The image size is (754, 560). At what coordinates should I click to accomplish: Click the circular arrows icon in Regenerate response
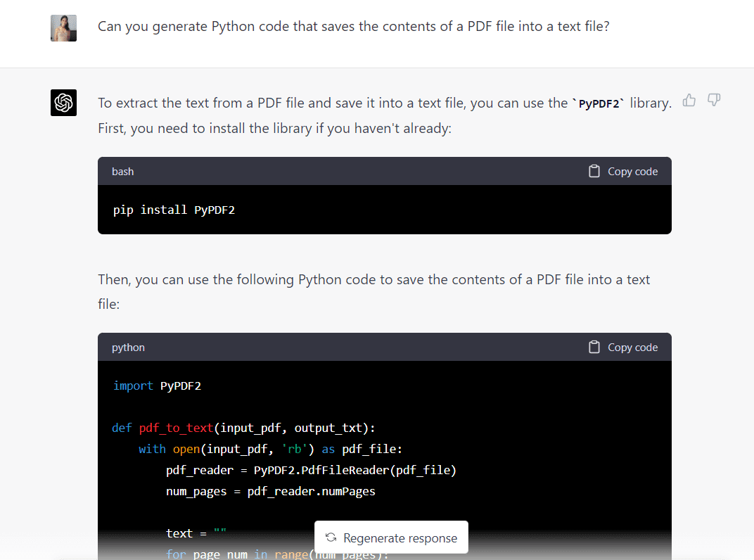pyautogui.click(x=331, y=538)
